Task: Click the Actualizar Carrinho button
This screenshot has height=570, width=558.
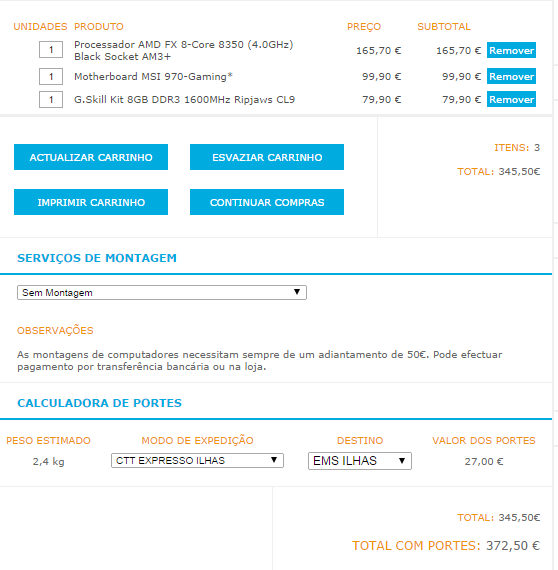Action: coord(91,157)
